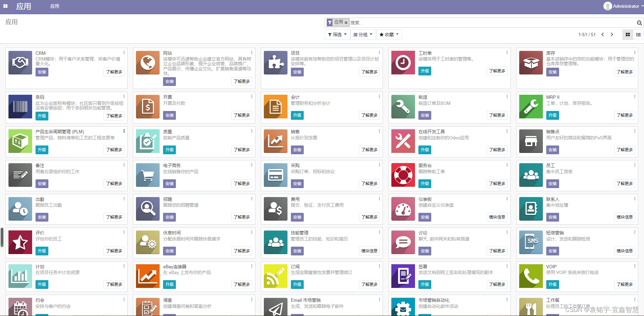
Task: Open the 分组 grouping dropdown
Action: [x=363, y=35]
